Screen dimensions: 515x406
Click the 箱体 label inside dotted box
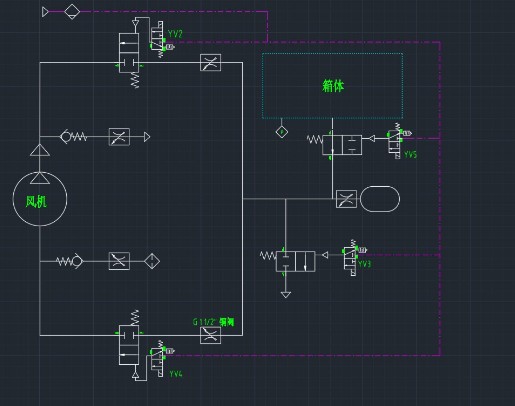click(333, 86)
